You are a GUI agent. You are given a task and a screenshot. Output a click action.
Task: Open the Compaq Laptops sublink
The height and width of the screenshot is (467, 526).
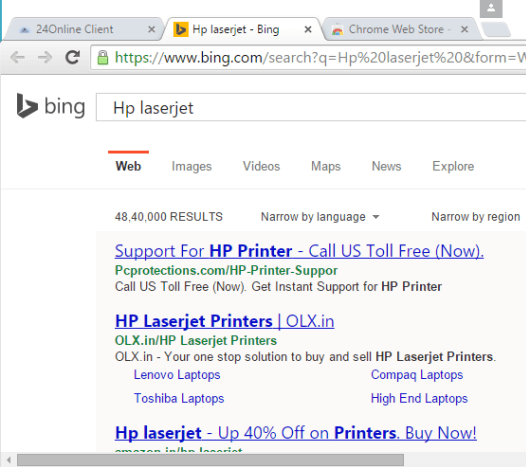point(417,374)
